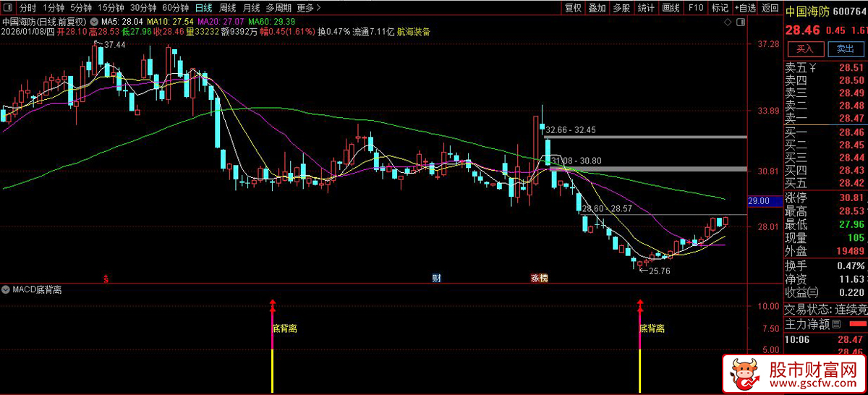Open the 多周期 multi-period view
The height and width of the screenshot is (395, 868).
tap(278, 8)
